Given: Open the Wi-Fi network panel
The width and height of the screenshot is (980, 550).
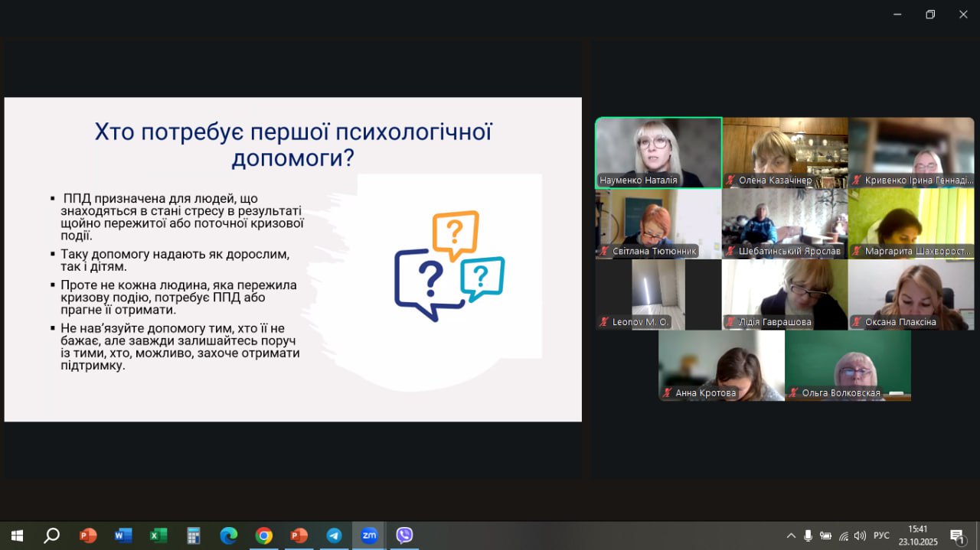Looking at the screenshot, I should click(x=844, y=535).
